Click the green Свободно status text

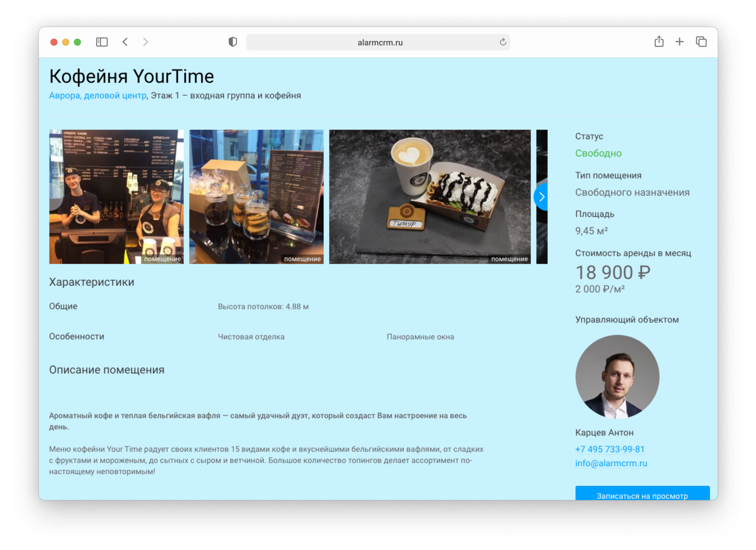[x=598, y=153]
